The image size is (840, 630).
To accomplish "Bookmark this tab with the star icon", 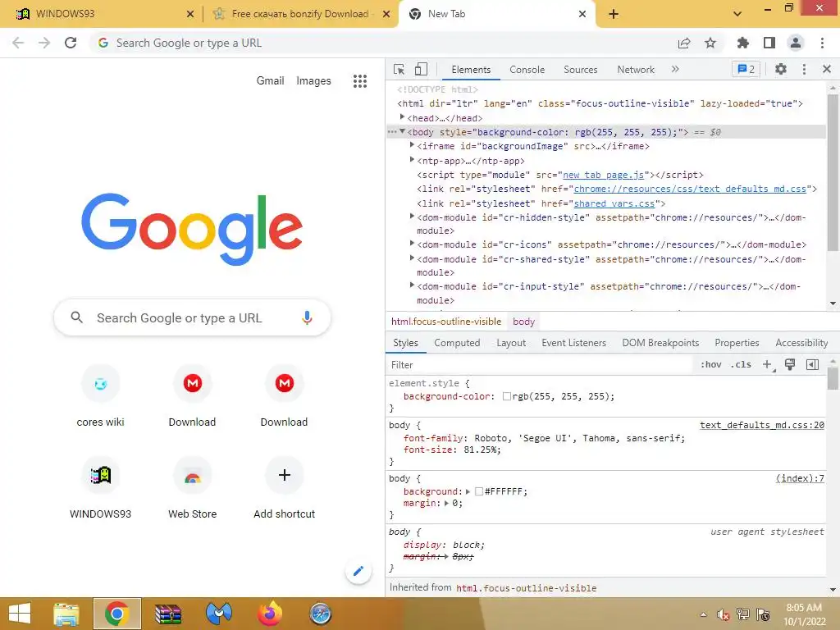I will point(710,43).
